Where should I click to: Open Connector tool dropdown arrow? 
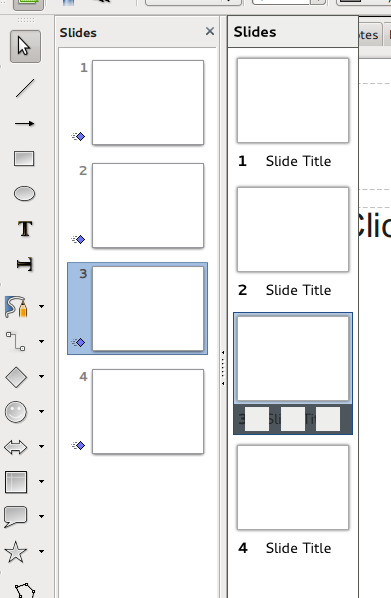tap(42, 341)
